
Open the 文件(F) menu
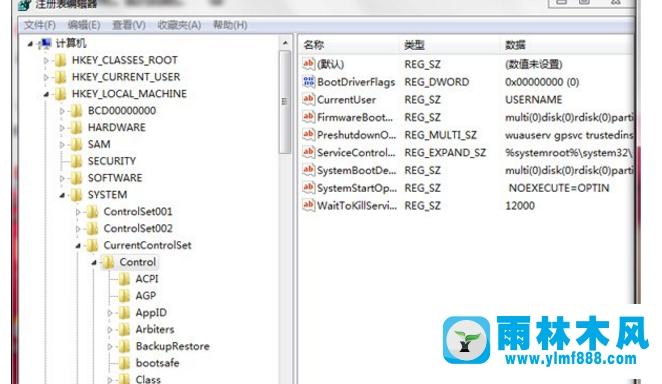[x=40, y=25]
